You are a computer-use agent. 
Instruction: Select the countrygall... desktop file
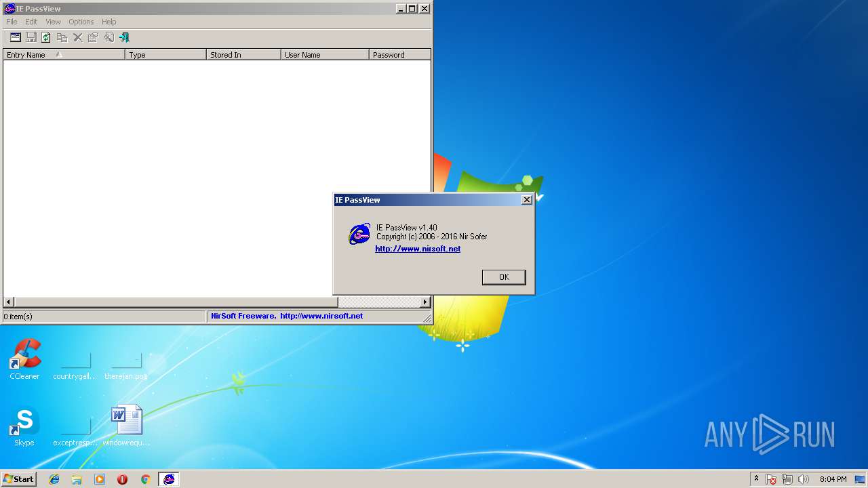75,366
